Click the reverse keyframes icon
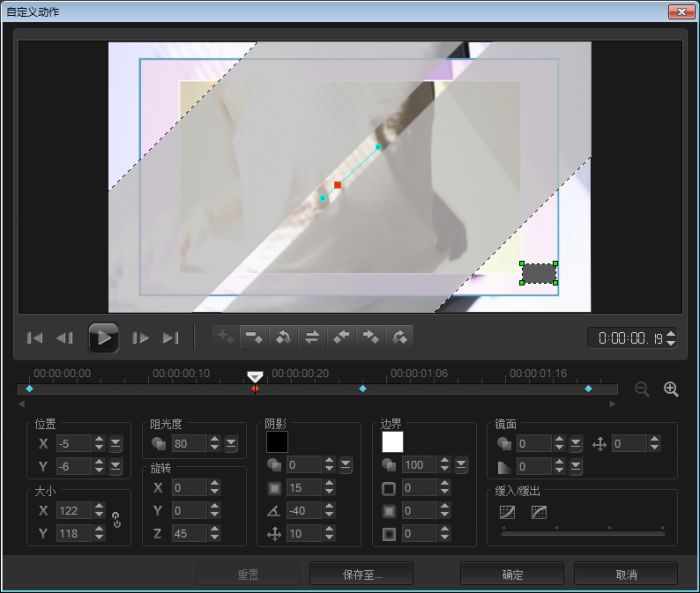700x593 pixels. click(312, 337)
